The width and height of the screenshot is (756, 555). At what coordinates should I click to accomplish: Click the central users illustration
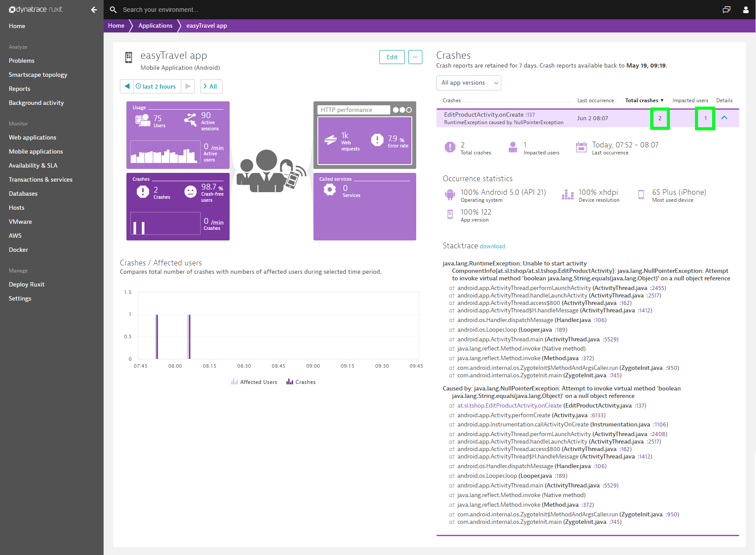tap(271, 171)
